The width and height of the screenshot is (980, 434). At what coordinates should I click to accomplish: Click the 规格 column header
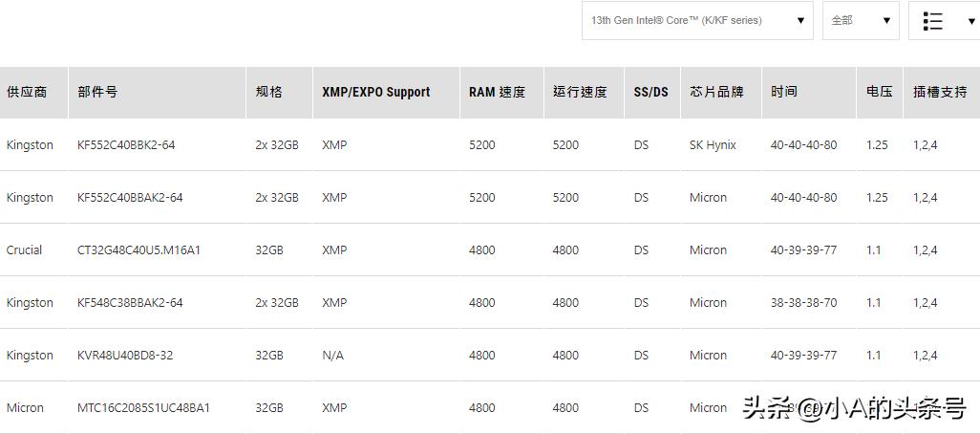pos(269,92)
